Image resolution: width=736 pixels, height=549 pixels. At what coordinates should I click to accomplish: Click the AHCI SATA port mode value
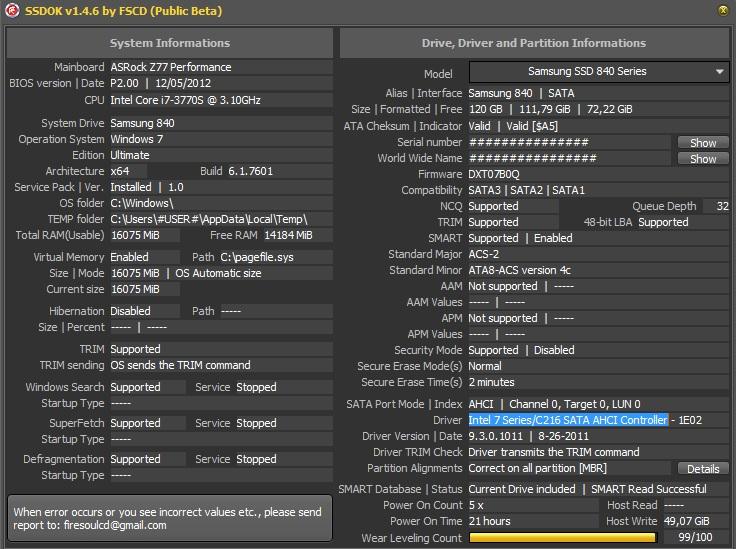point(481,404)
